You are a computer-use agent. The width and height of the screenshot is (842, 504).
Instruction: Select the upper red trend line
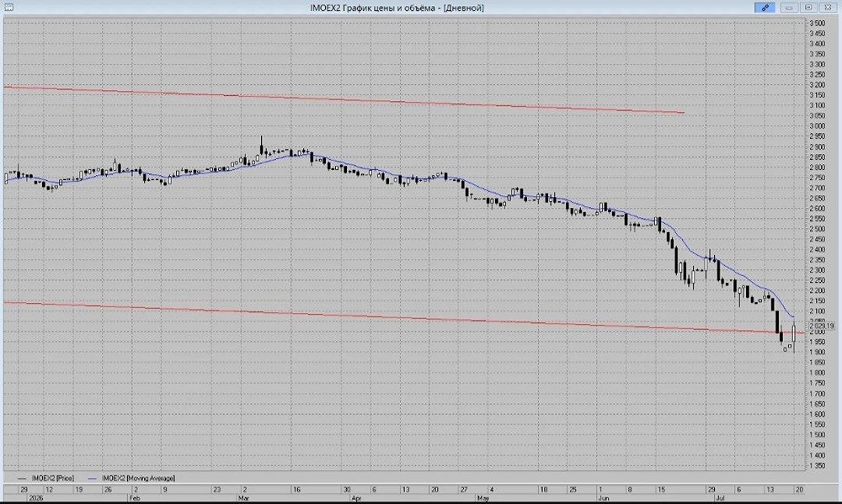[x=344, y=100]
